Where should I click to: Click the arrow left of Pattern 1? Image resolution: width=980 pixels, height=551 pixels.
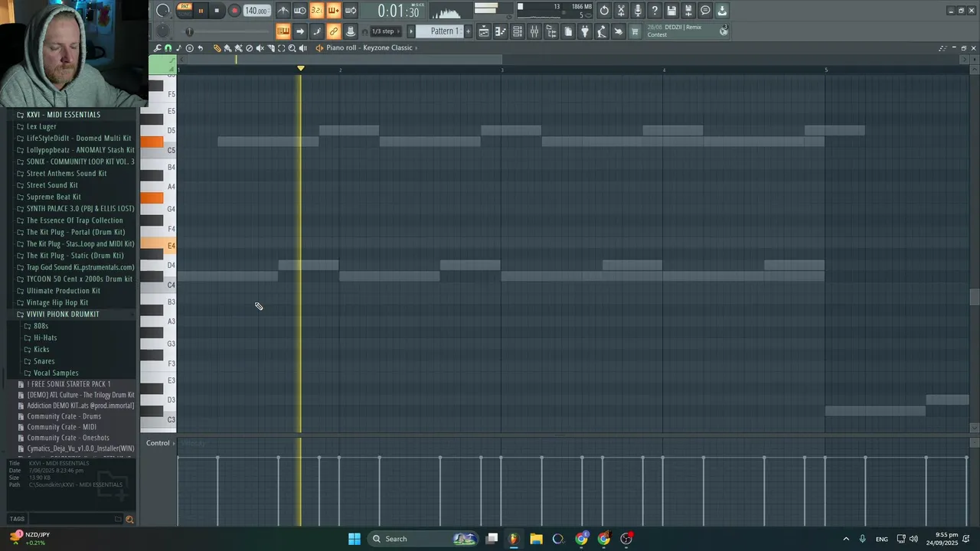point(410,31)
